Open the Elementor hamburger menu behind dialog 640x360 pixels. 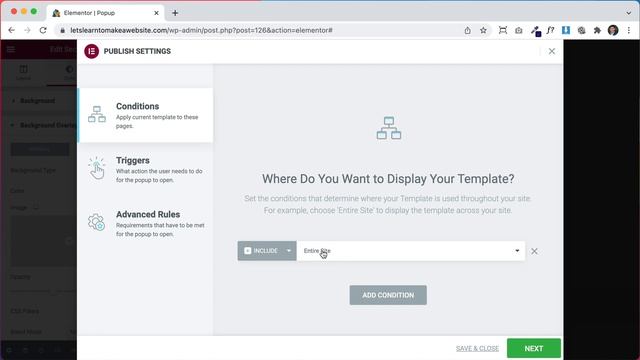pos(11,49)
